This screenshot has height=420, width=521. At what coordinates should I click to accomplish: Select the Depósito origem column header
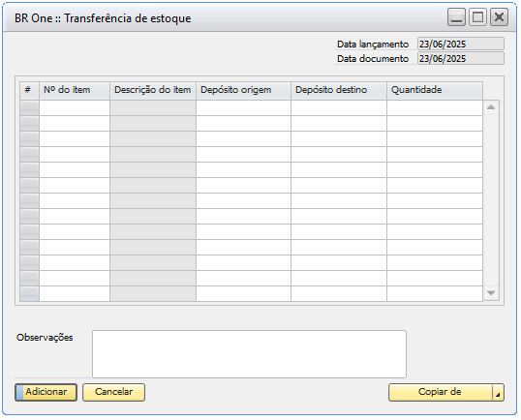click(244, 90)
